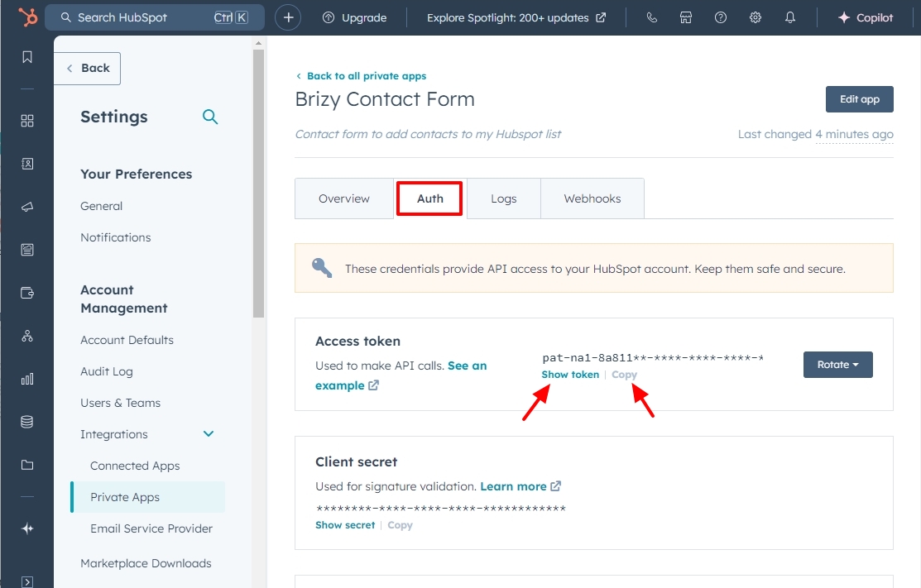The width and height of the screenshot is (921, 588).
Task: Open Rotate dropdown button
Action: pos(838,365)
